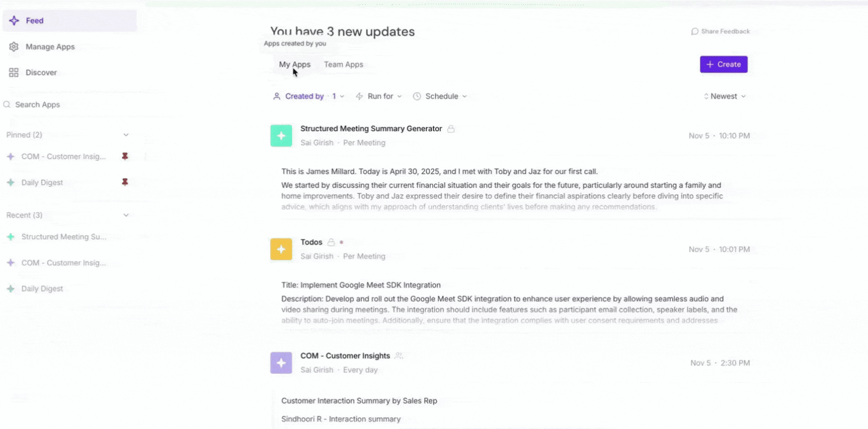Click the sparkle icon beside pinned Daily Digest

pos(11,182)
